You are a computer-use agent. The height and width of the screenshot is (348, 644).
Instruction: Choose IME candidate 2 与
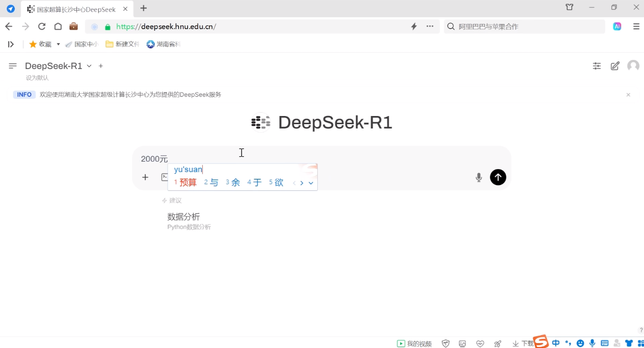tap(211, 182)
